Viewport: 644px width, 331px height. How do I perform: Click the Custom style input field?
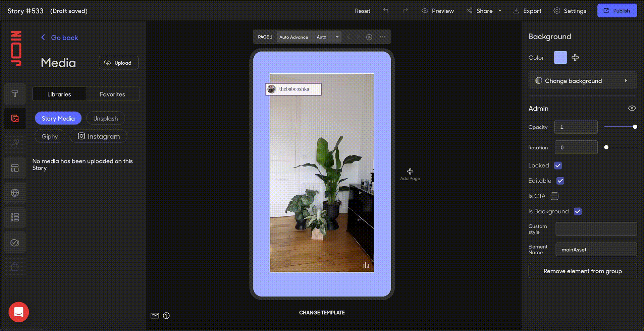point(596,229)
